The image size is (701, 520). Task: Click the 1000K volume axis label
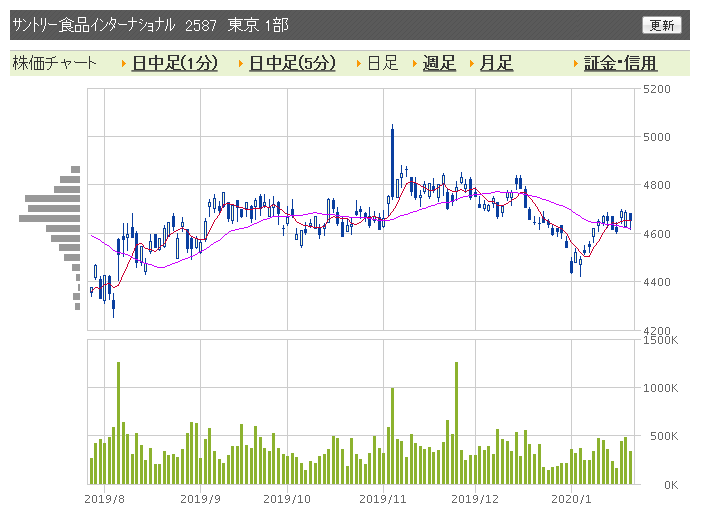[x=660, y=388]
